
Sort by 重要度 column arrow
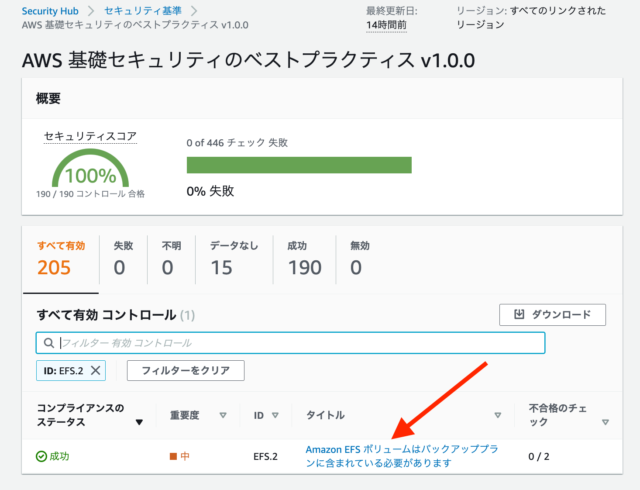[223, 415]
